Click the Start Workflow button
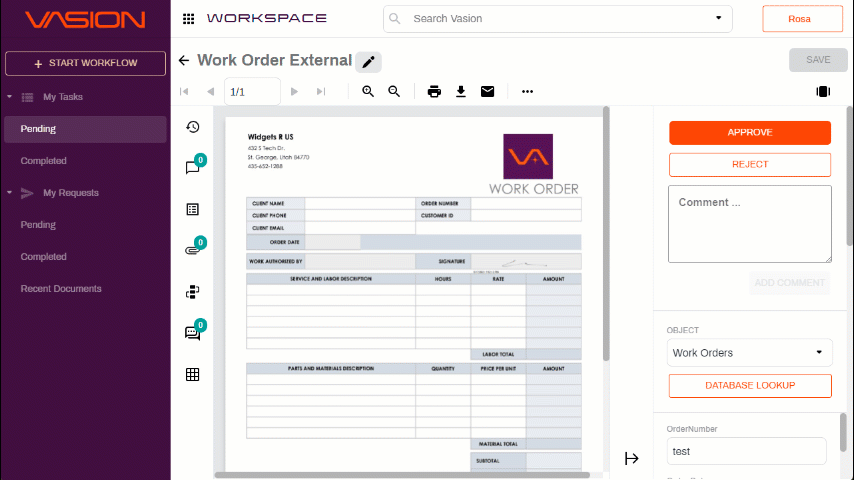 tap(86, 63)
